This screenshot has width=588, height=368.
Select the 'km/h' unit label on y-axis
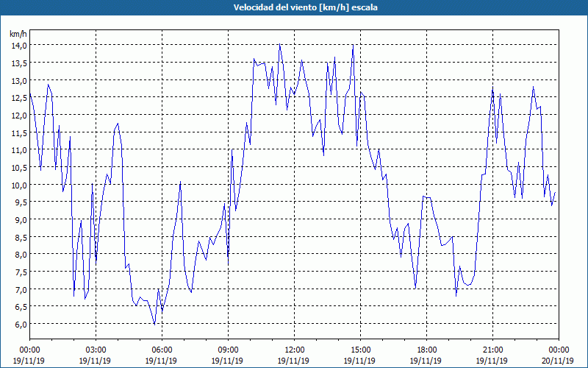[18, 34]
